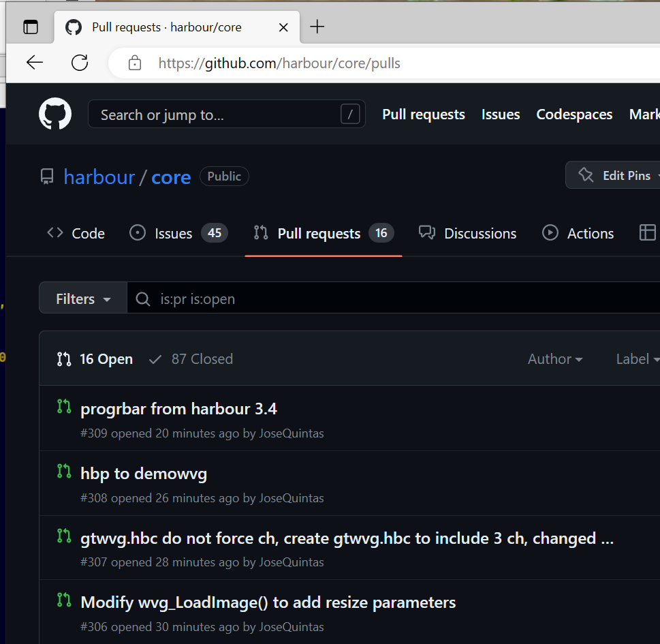Go back using the browser back arrow
Image resolution: width=660 pixels, height=644 pixels.
(x=34, y=63)
